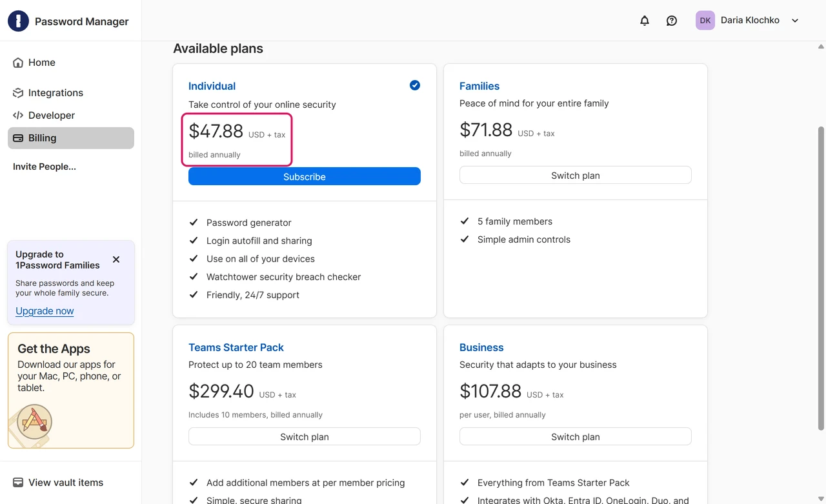Click the Get the Apps illustration icon
This screenshot has height=504, width=826.
point(34,422)
